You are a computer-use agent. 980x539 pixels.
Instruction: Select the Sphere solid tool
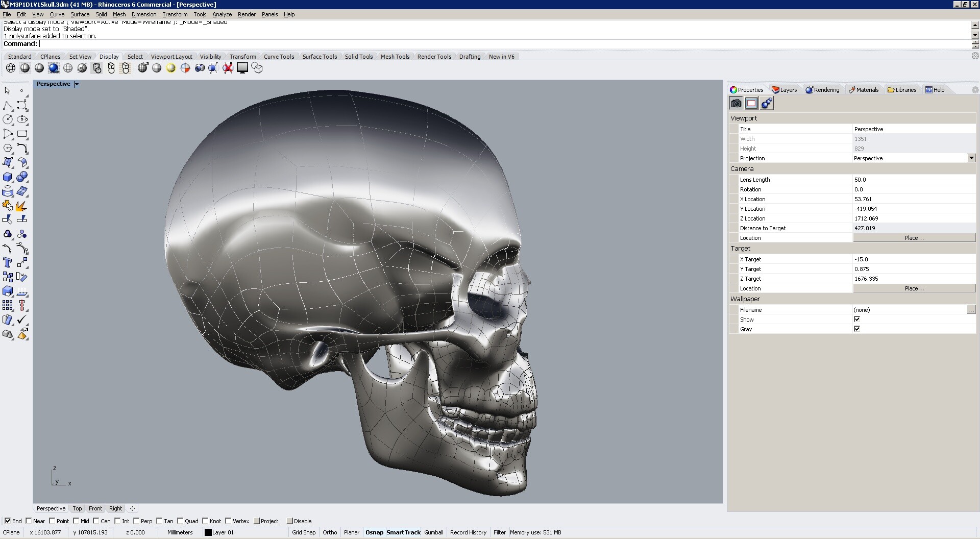point(22,177)
